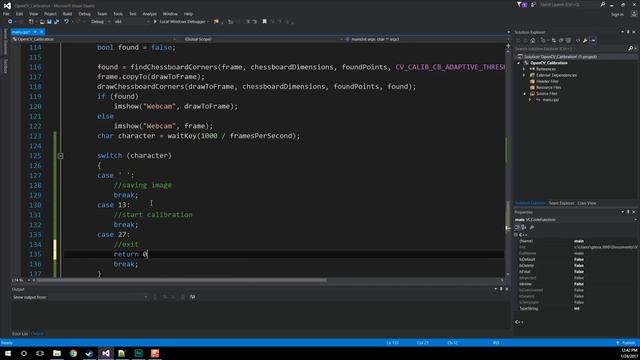This screenshot has width=640, height=360.
Task: Click the Save All toolbar icon
Action: 56,22
